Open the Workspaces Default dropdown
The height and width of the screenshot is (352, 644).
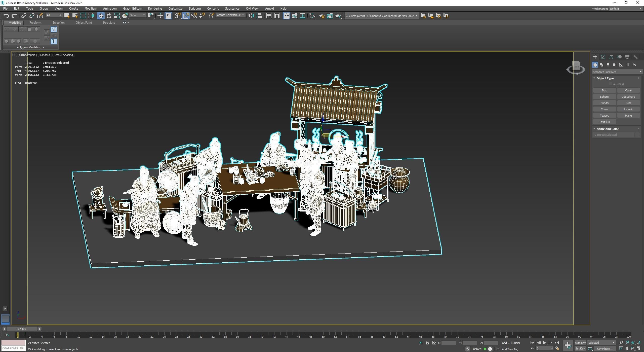[x=625, y=9]
